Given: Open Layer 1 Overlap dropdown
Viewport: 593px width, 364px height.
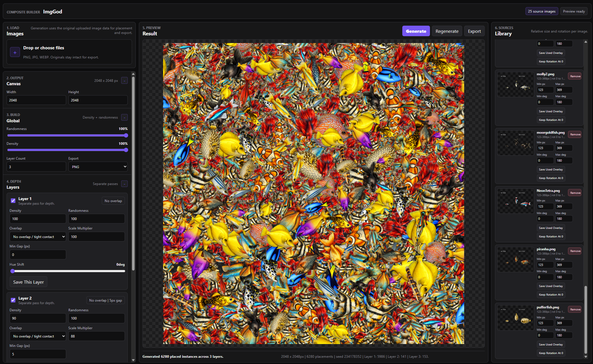Looking at the screenshot, I should (x=38, y=237).
